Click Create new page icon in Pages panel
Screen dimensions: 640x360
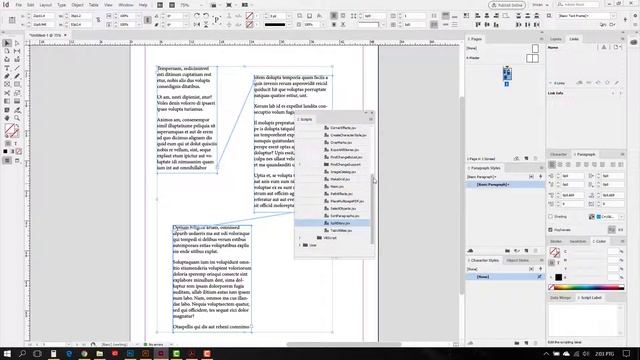(x=526, y=158)
